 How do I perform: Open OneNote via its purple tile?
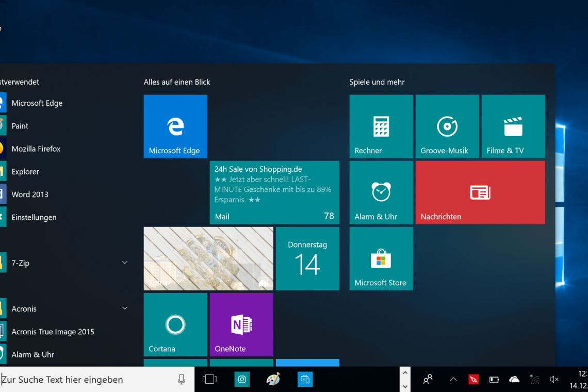[241, 324]
